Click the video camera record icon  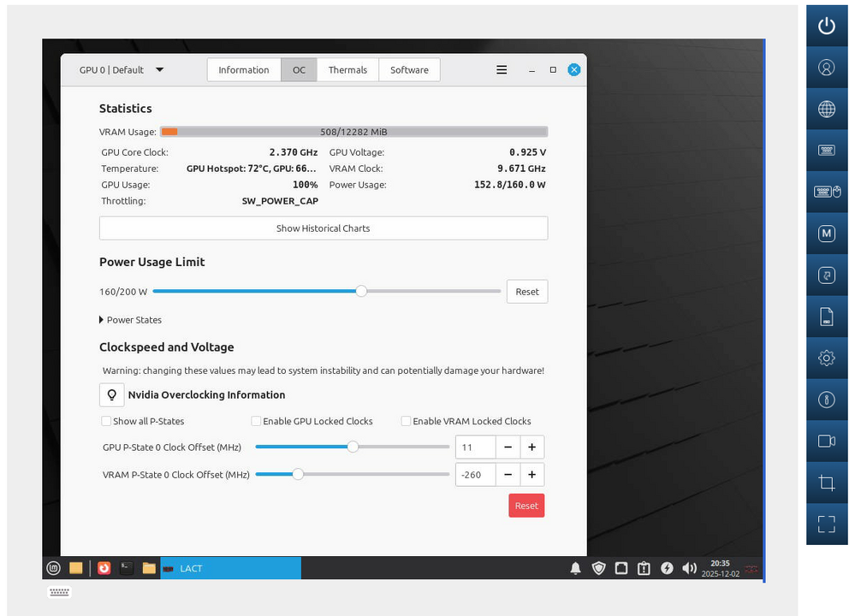[x=826, y=441]
